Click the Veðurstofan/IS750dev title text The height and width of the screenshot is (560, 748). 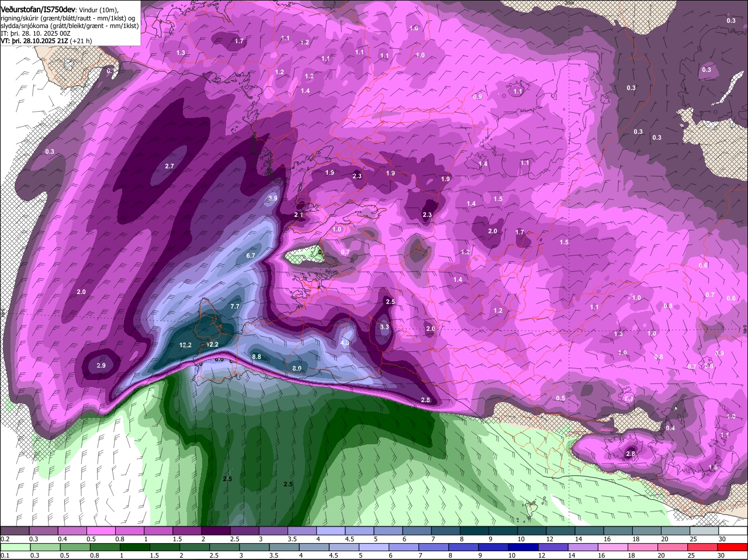39,9
